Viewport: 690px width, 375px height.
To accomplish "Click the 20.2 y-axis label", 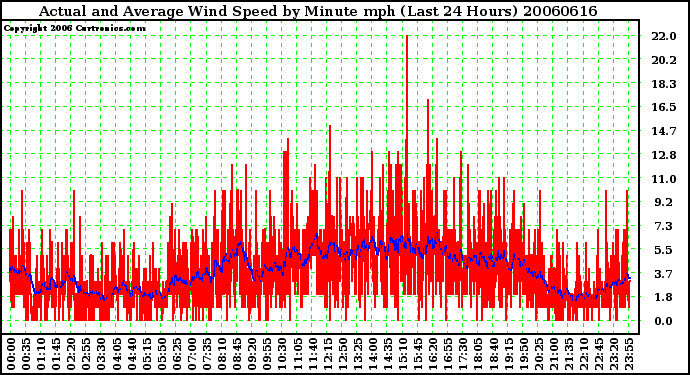I will [664, 60].
